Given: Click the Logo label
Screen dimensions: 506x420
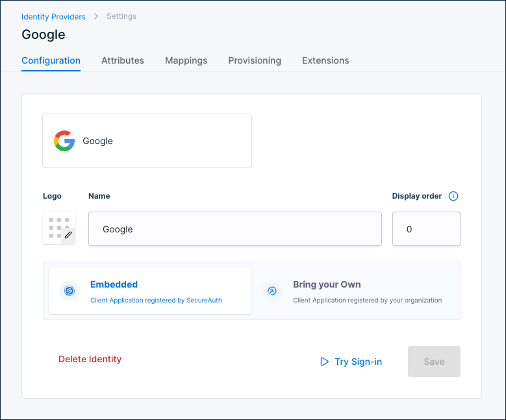Looking at the screenshot, I should [52, 196].
